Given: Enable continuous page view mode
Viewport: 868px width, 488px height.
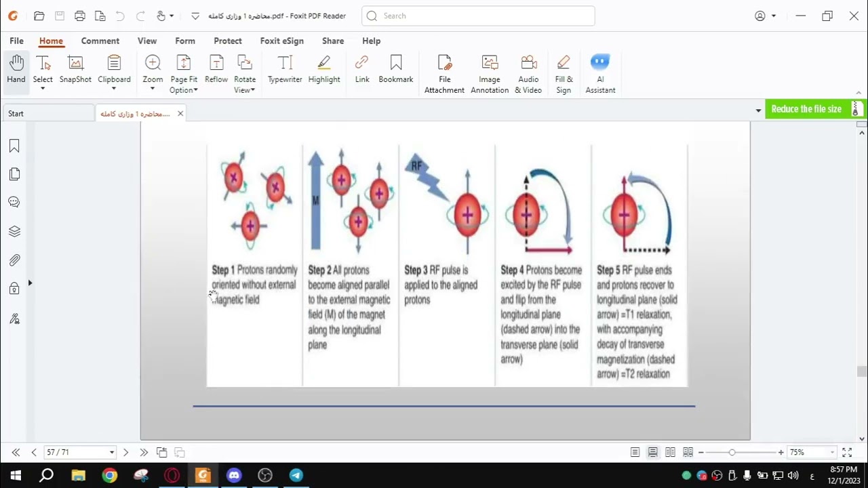Looking at the screenshot, I should (652, 452).
